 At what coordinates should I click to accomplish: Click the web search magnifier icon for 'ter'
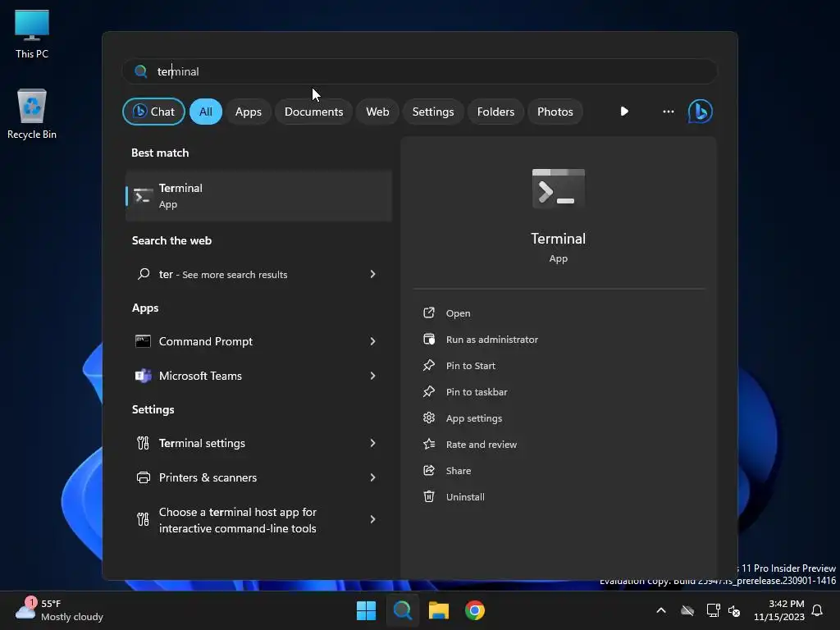(143, 274)
